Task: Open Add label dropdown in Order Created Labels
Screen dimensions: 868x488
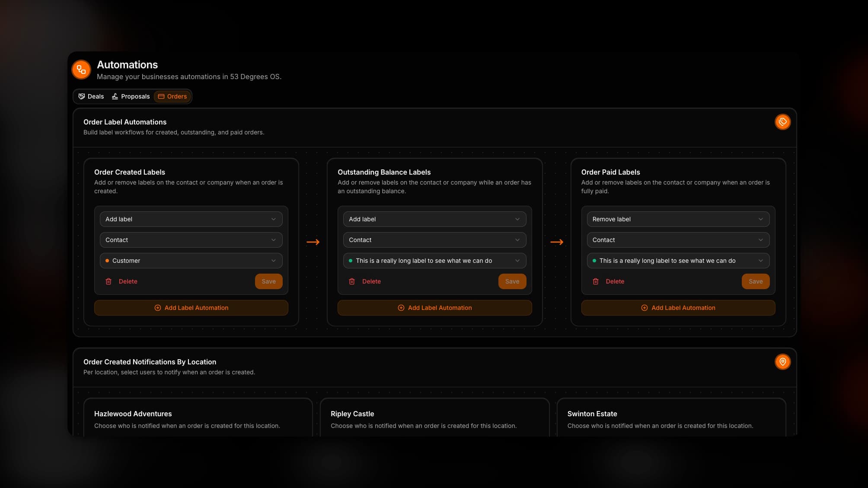Action: [x=191, y=219]
